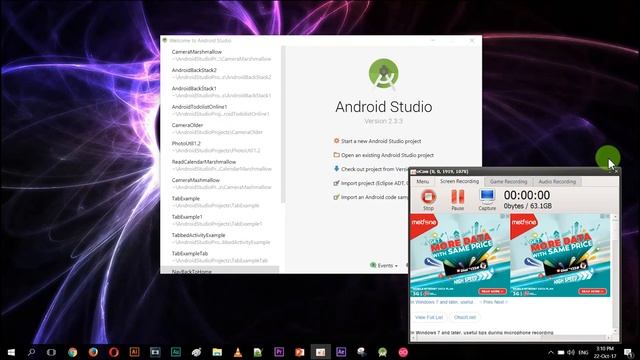Launch Opera from the taskbar
The image size is (640, 360).
pos(114,352)
